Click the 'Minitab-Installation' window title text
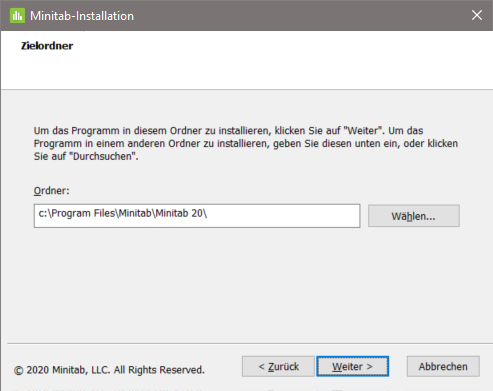This screenshot has width=493, height=391. (x=82, y=16)
